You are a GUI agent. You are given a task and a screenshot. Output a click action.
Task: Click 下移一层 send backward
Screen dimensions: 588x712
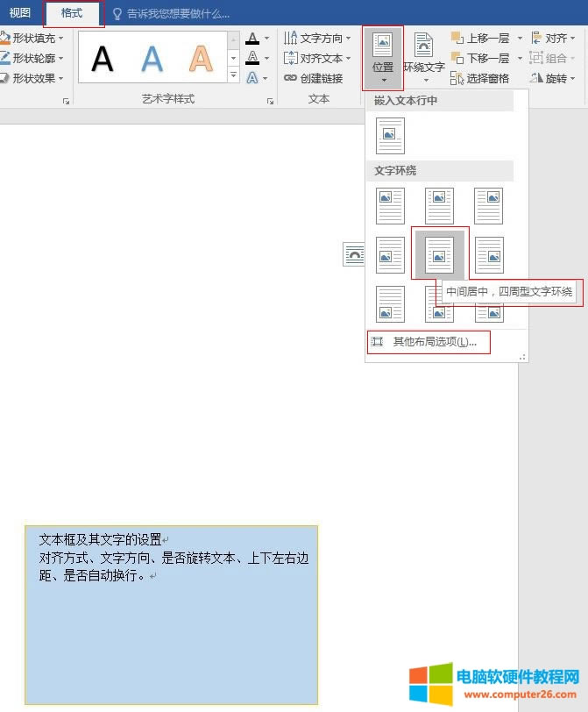pyautogui.click(x=481, y=58)
